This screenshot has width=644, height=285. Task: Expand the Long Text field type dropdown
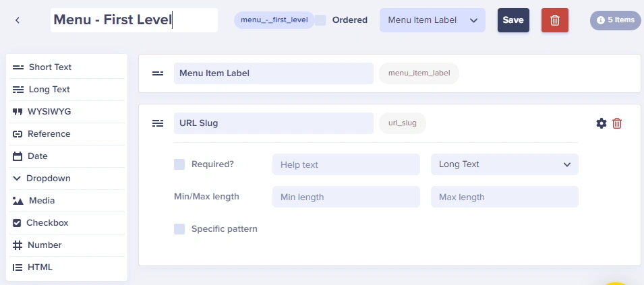[x=505, y=164]
